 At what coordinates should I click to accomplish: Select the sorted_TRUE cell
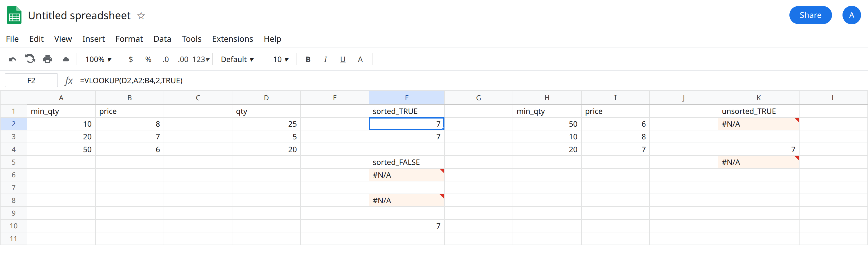tap(407, 111)
